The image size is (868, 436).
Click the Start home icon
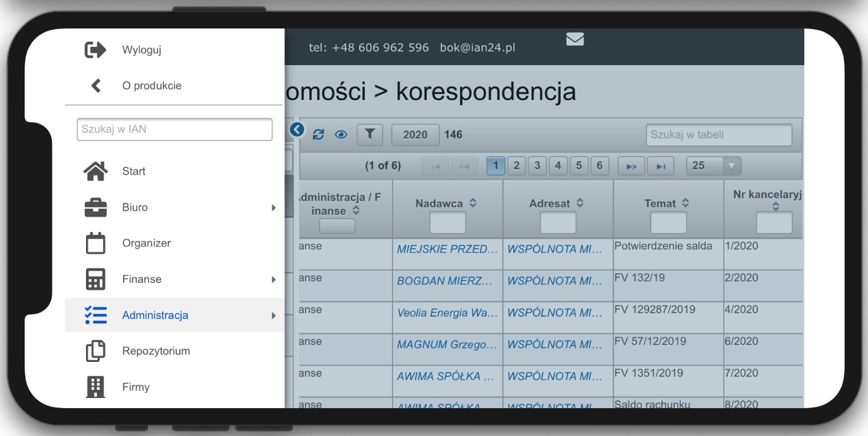pos(95,171)
